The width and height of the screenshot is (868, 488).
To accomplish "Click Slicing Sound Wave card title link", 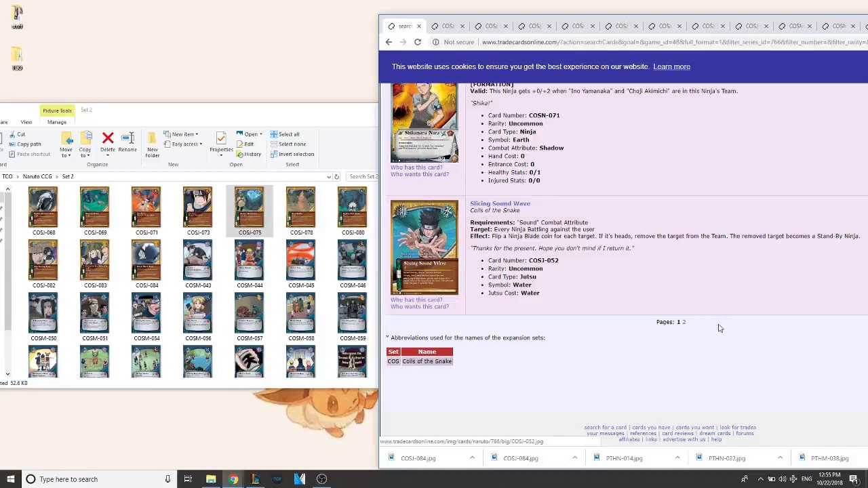I will [500, 203].
